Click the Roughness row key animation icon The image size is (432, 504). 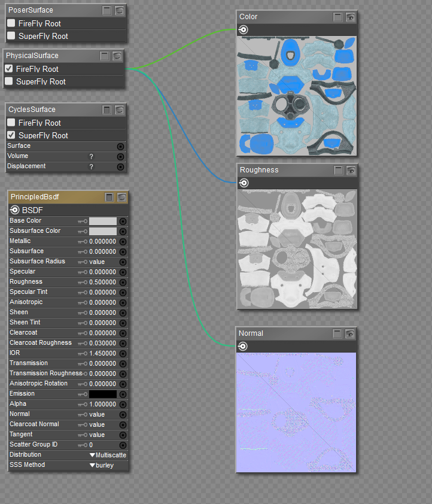pyautogui.click(x=83, y=282)
